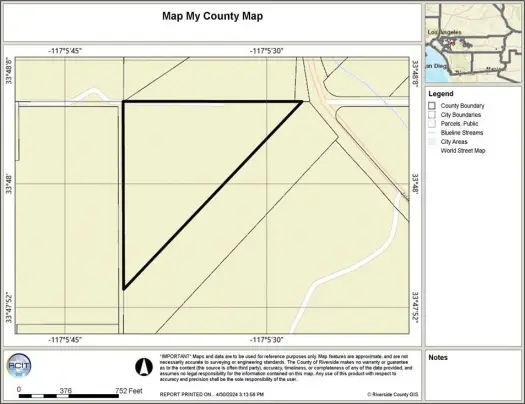Click the RCIT logo icon
This screenshot has width=525, height=404.
19,365
